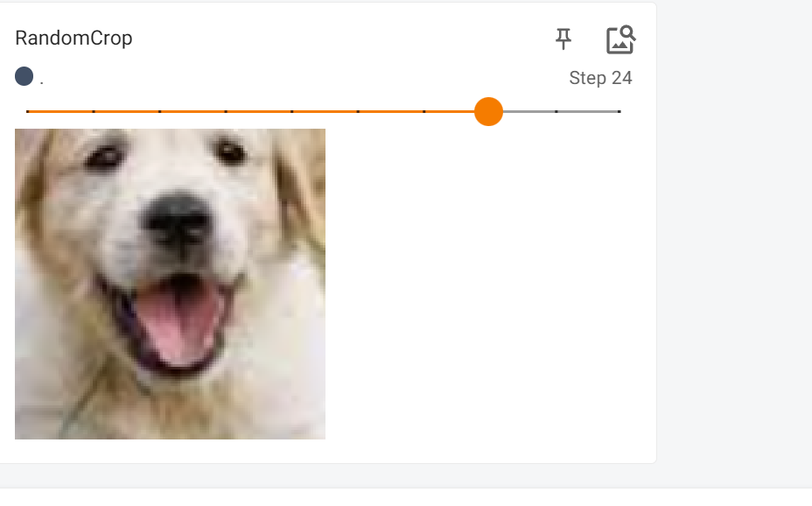
Task: Jump to the fifth step tick on slider
Action: pyautogui.click(x=292, y=111)
